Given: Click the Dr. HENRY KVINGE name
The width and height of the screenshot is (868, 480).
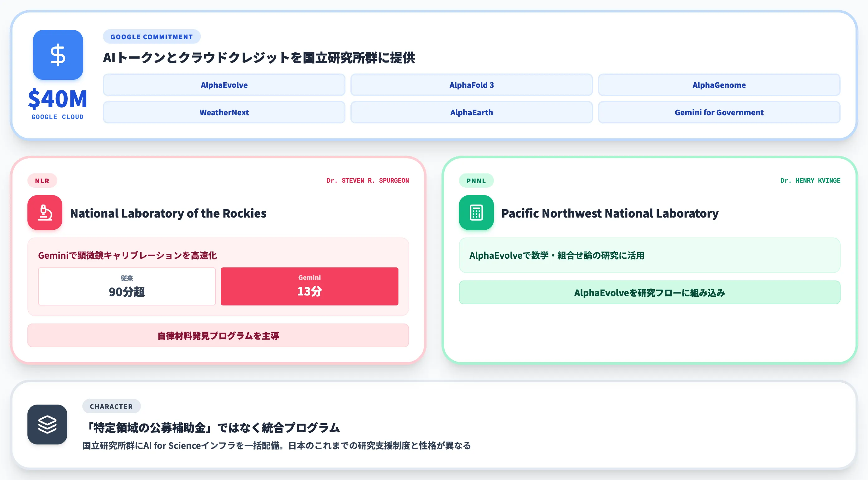Looking at the screenshot, I should 810,180.
